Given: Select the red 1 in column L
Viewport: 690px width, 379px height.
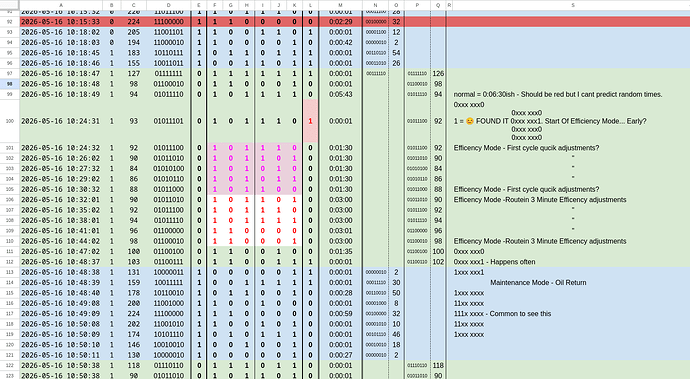Looking at the screenshot, I should [311, 121].
